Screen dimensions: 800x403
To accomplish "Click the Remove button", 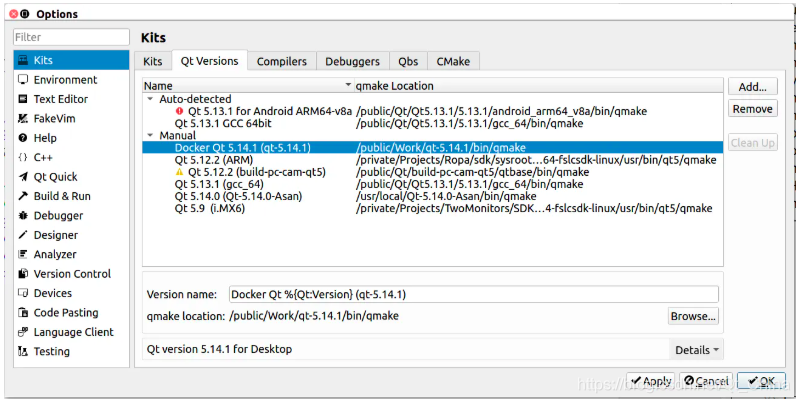I will [x=753, y=109].
